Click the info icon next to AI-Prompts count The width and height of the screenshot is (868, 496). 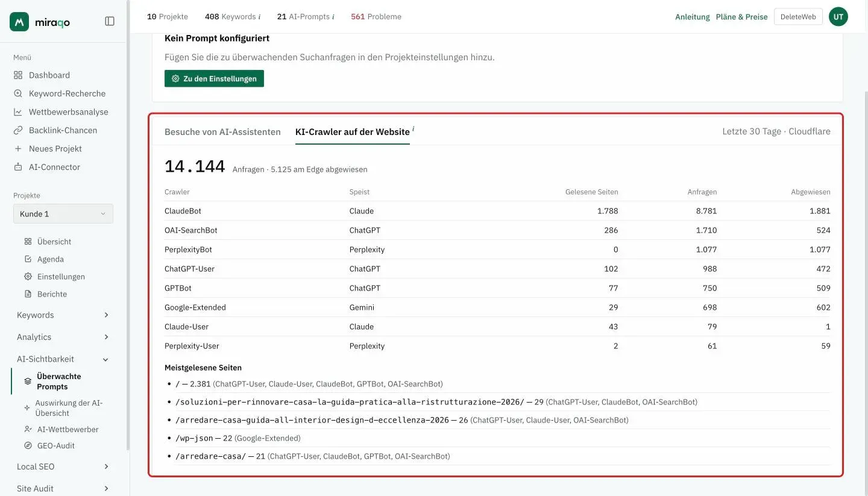333,17
